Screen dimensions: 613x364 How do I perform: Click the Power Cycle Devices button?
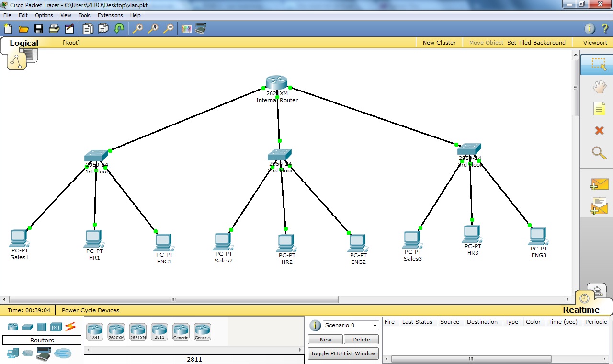point(91,310)
